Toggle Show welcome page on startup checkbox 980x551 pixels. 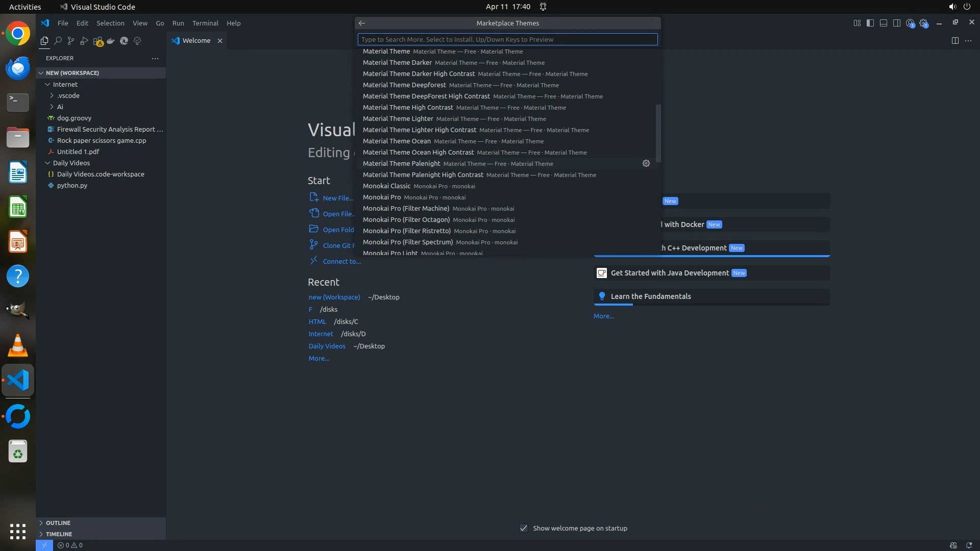tap(524, 528)
